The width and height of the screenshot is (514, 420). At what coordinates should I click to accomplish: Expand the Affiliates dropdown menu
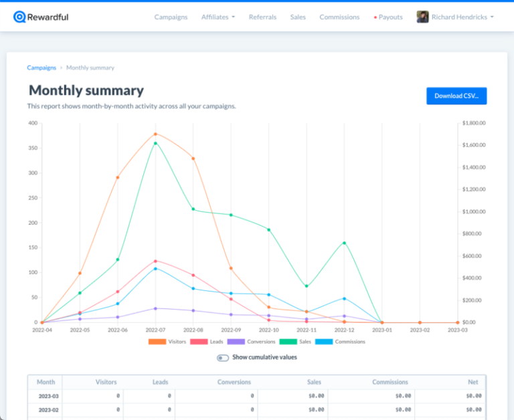(218, 17)
